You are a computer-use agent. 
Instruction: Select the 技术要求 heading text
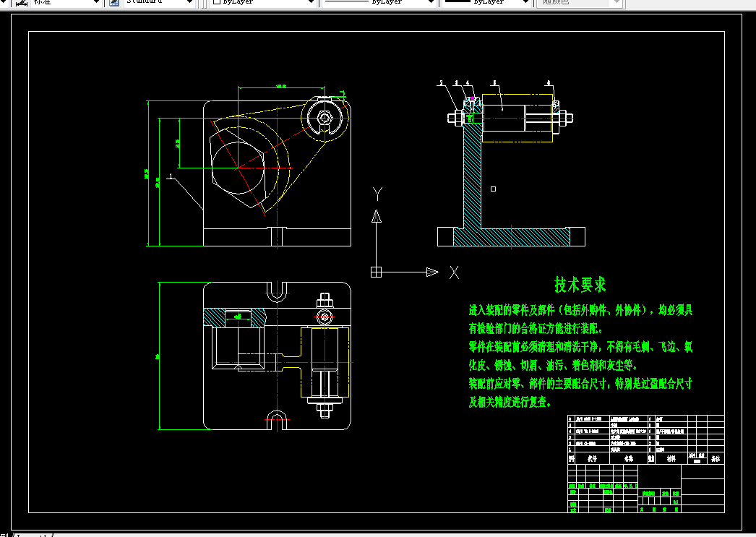pos(580,285)
